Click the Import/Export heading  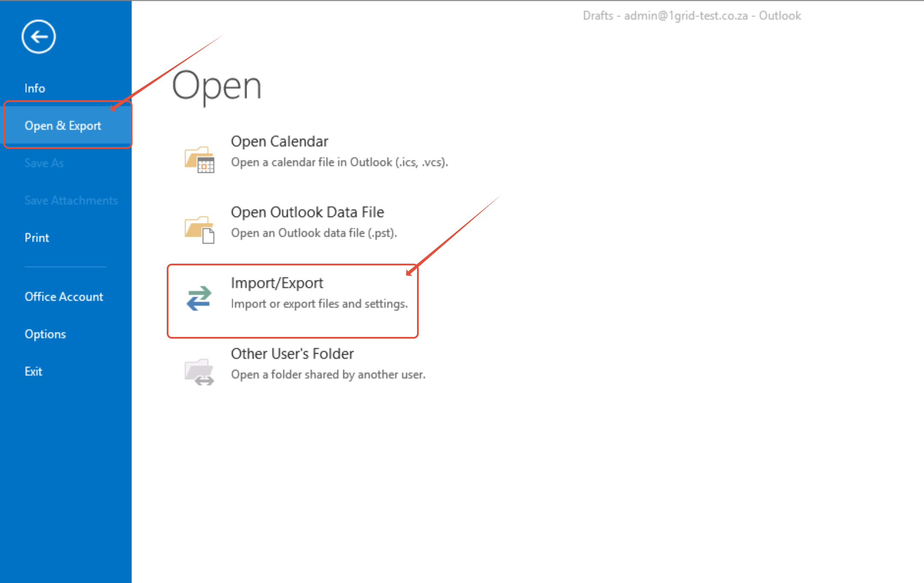(x=277, y=283)
